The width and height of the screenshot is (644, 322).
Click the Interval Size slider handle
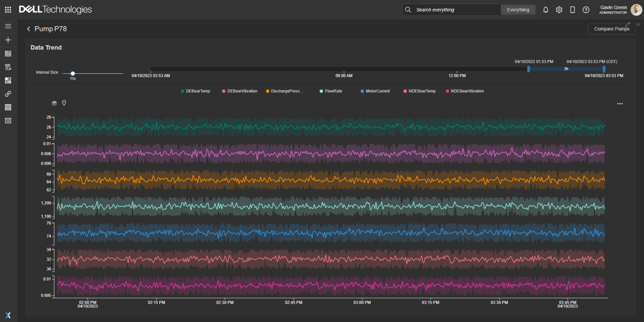click(73, 74)
